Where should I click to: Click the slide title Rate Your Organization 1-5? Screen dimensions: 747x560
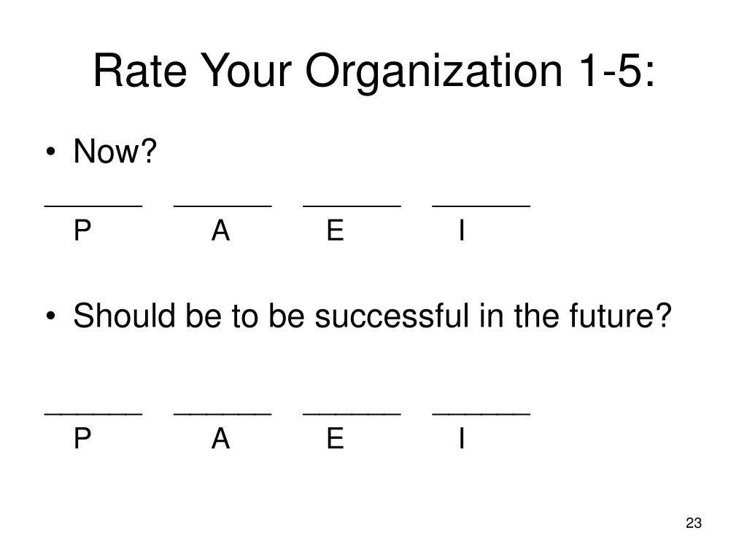(374, 71)
